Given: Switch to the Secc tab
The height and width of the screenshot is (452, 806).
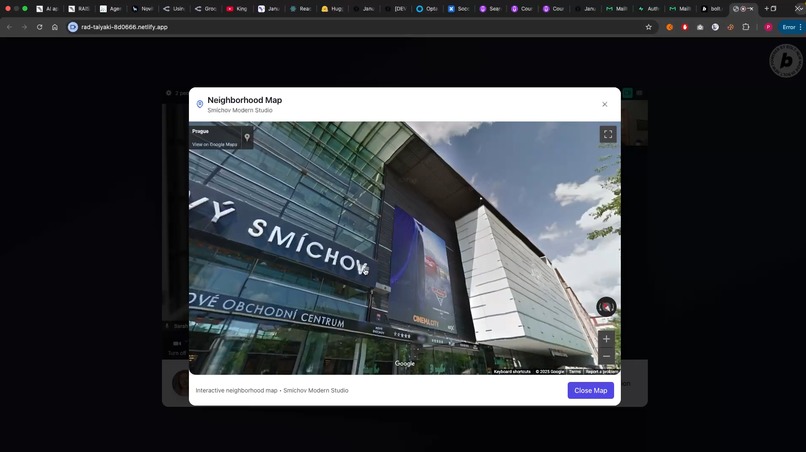Looking at the screenshot, I should pyautogui.click(x=459, y=9).
